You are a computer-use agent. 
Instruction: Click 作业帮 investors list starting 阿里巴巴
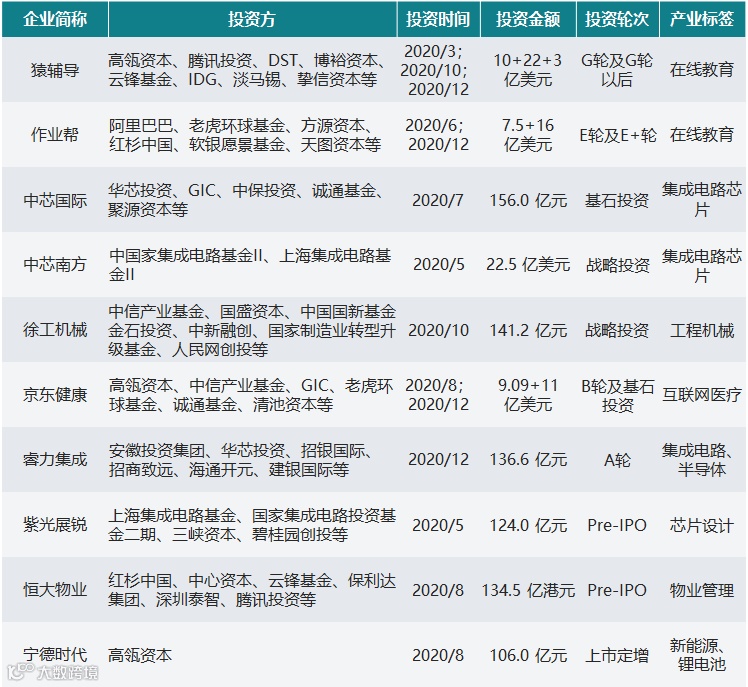245,135
